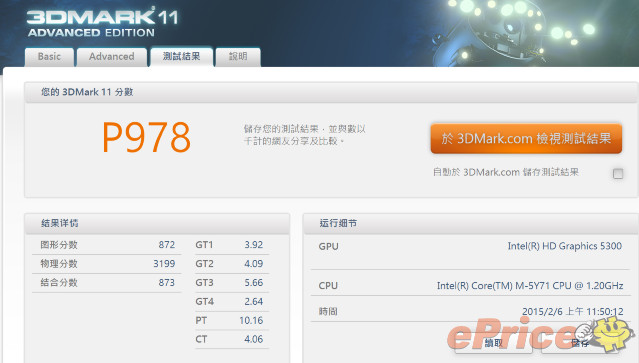Click the 结合分数 label
This screenshot has height=363, width=639.
click(x=59, y=282)
